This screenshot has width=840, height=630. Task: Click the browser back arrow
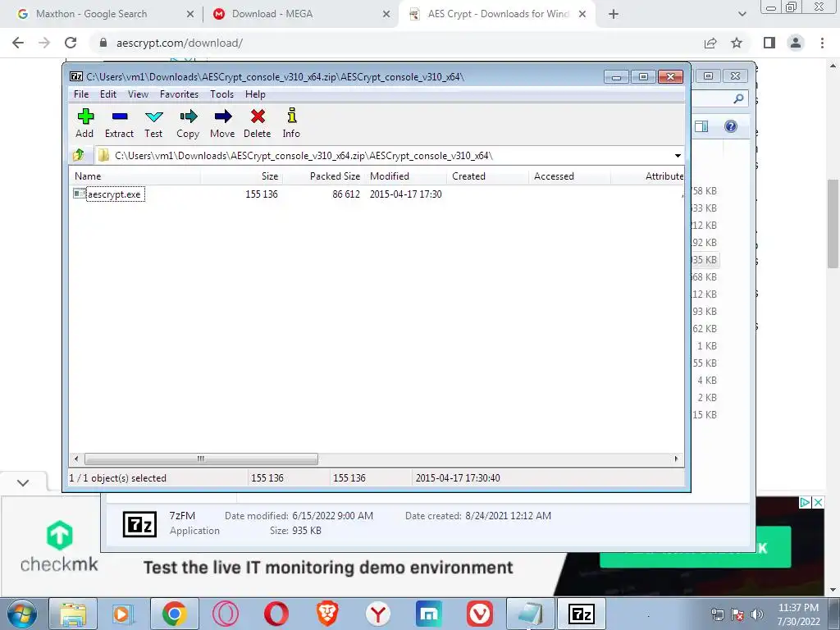18,43
